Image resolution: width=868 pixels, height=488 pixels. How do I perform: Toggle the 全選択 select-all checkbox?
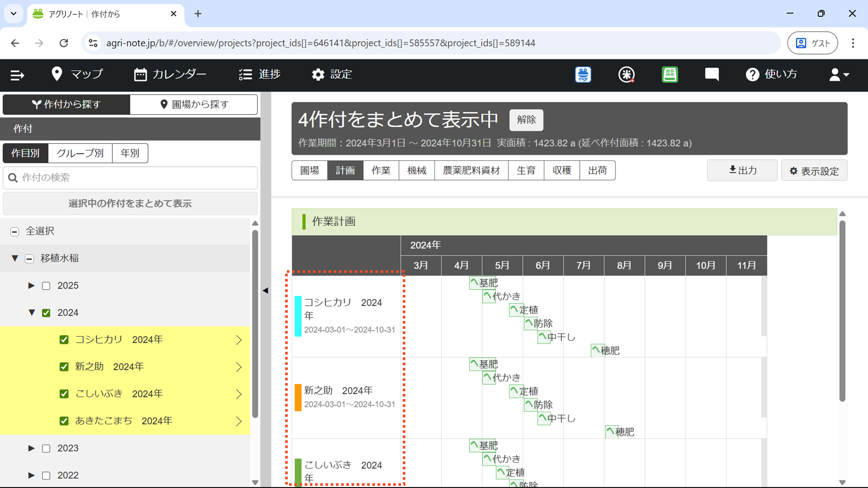click(15, 232)
